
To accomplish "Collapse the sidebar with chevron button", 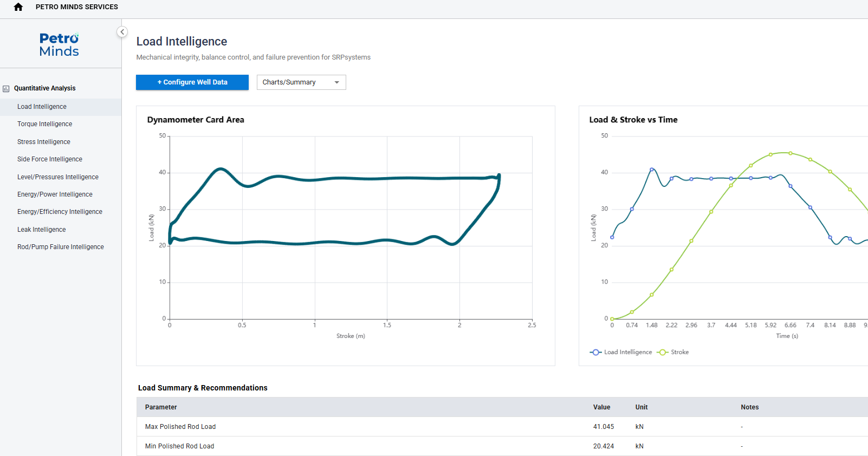I will pos(122,32).
